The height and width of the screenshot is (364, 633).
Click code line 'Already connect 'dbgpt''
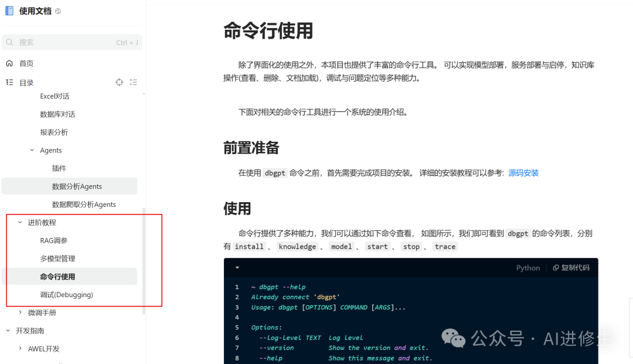(295, 297)
